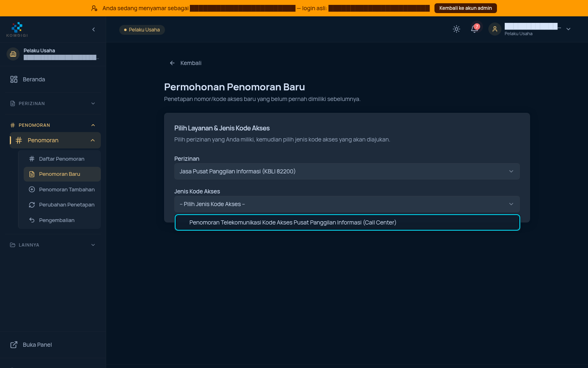Open the Jenis Kode Akses dropdown
The width and height of the screenshot is (588, 368).
[x=347, y=204]
